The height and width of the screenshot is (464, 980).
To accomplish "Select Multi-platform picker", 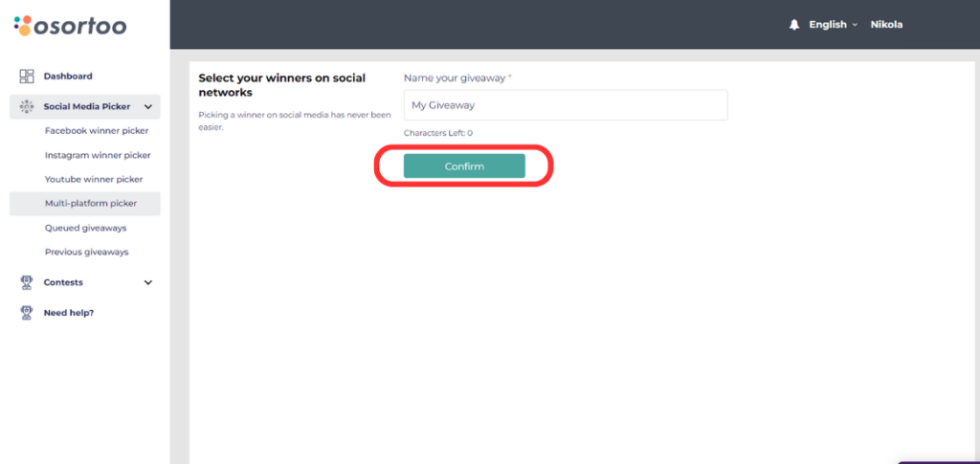I will tap(85, 204).
